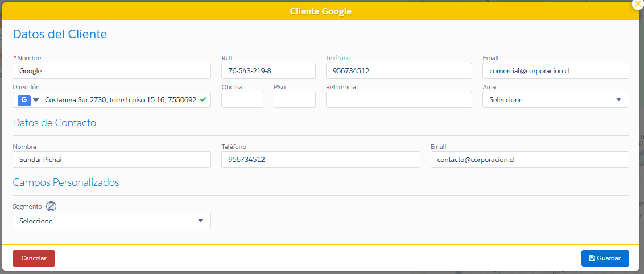Click the empty Referencia field
Image resolution: width=644 pixels, height=274 pixels.
coord(399,99)
